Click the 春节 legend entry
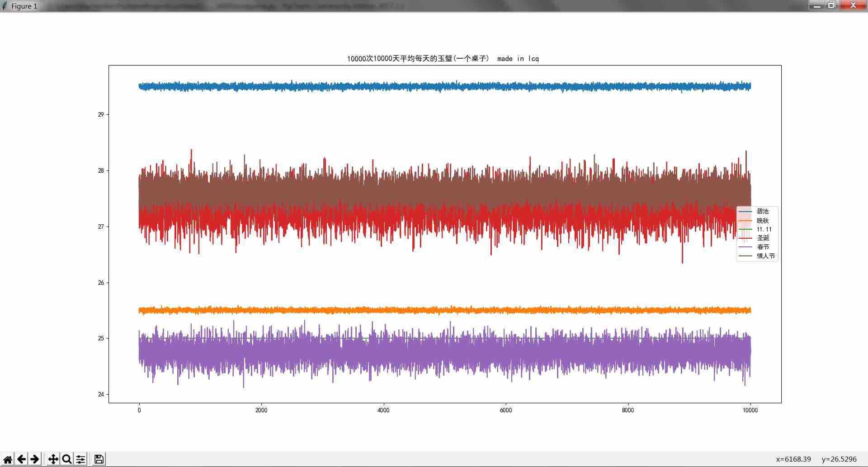 click(x=763, y=247)
